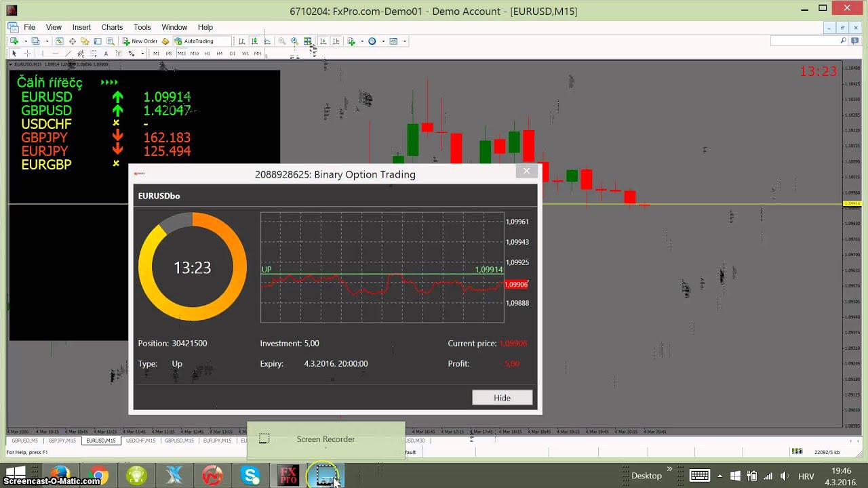868x488 pixels.
Task: Select the M1 timeframe button
Action: (x=156, y=54)
